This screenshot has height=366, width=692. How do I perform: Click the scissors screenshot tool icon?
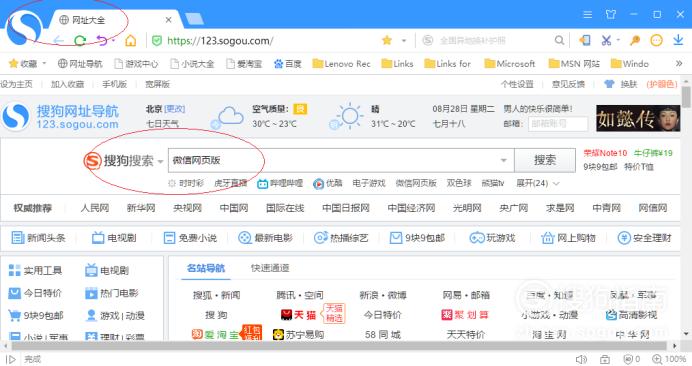point(606,41)
